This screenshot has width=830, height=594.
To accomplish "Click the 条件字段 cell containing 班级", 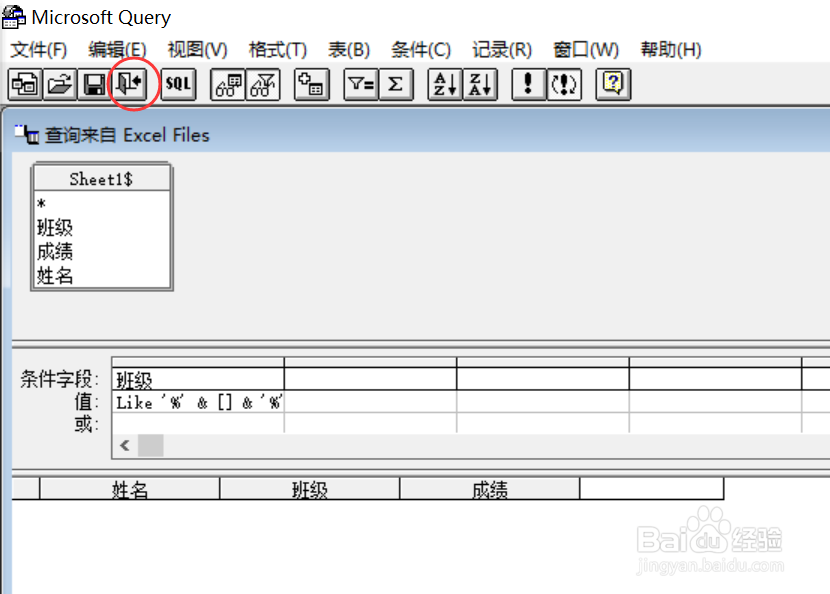I will tap(198, 379).
